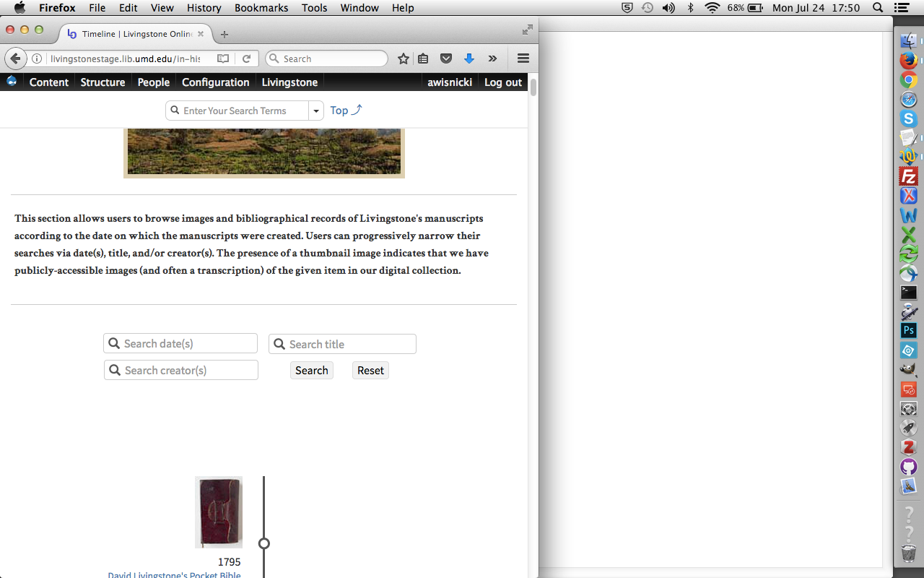The height and width of the screenshot is (578, 924).
Task: Close the Timeline | Livingstone Online tab
Action: (x=201, y=34)
